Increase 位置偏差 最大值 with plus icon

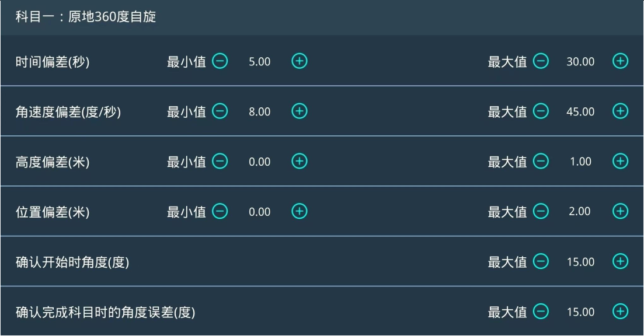[620, 212]
